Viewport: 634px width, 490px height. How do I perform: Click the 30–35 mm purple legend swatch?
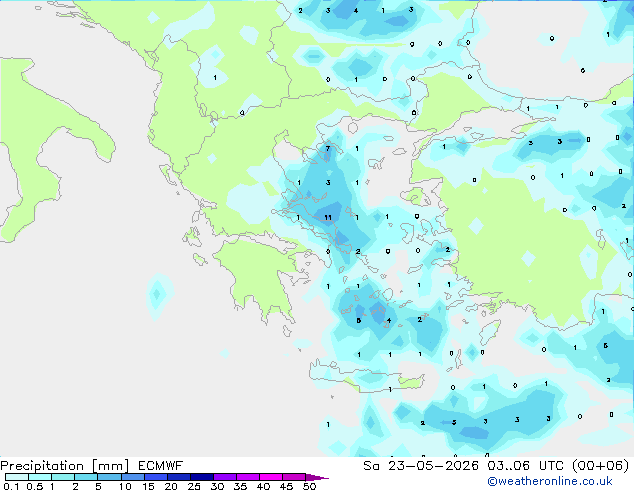pyautogui.click(x=225, y=477)
